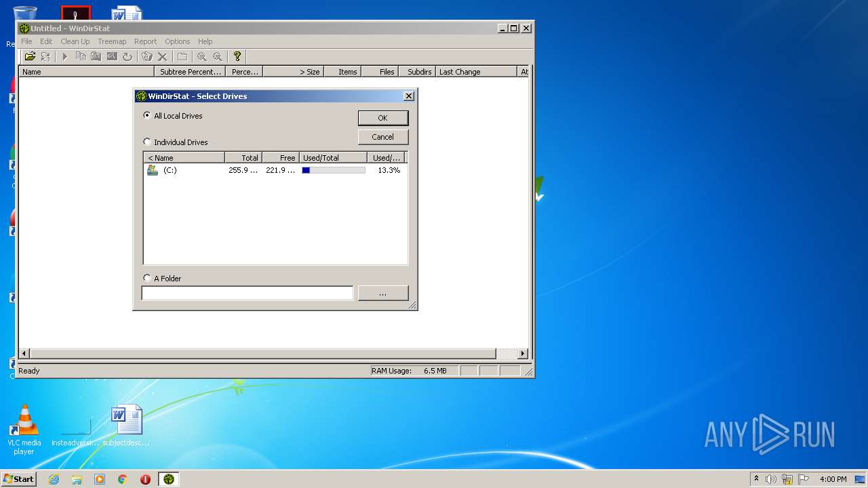Click the (C:) drive name text
This screenshot has width=868, height=488.
tap(170, 170)
